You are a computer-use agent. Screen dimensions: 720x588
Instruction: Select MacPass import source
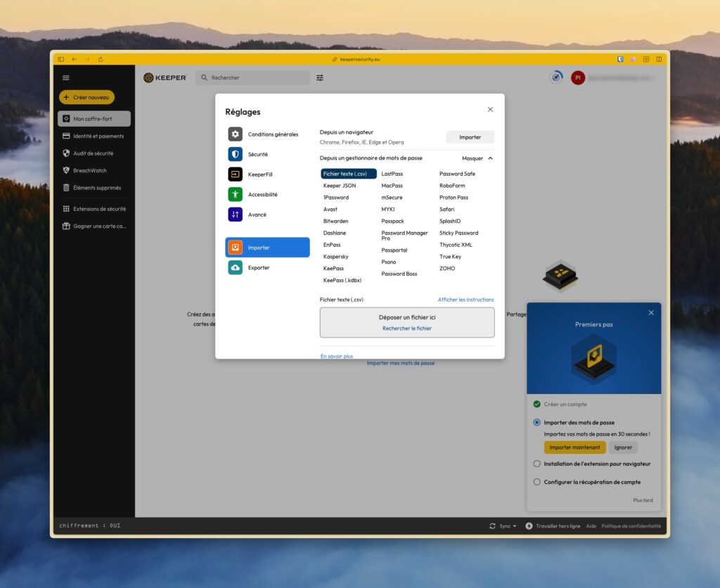[x=392, y=186]
